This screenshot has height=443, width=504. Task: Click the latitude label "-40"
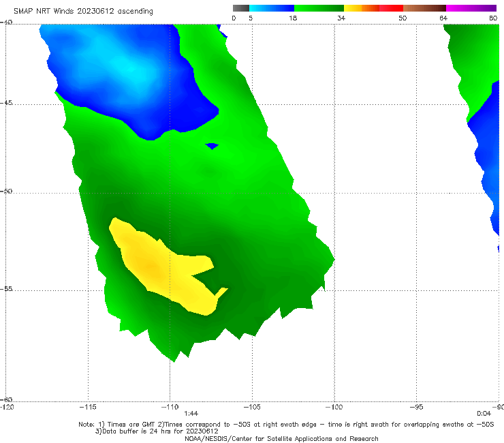tap(6, 22)
